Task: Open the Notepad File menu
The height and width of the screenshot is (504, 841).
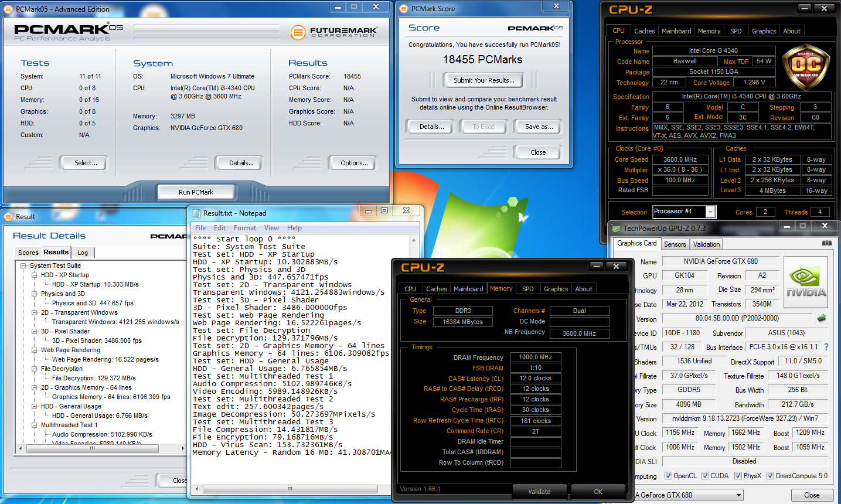Action: tap(200, 228)
